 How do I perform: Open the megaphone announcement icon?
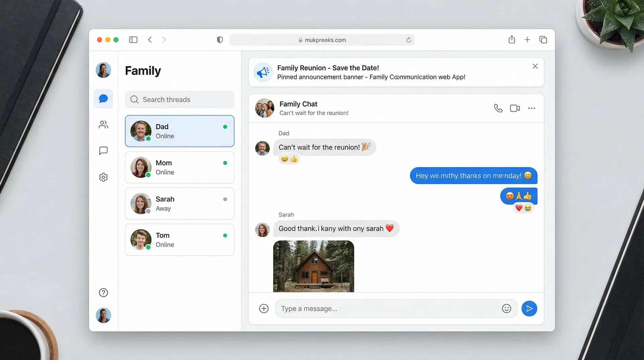click(263, 72)
